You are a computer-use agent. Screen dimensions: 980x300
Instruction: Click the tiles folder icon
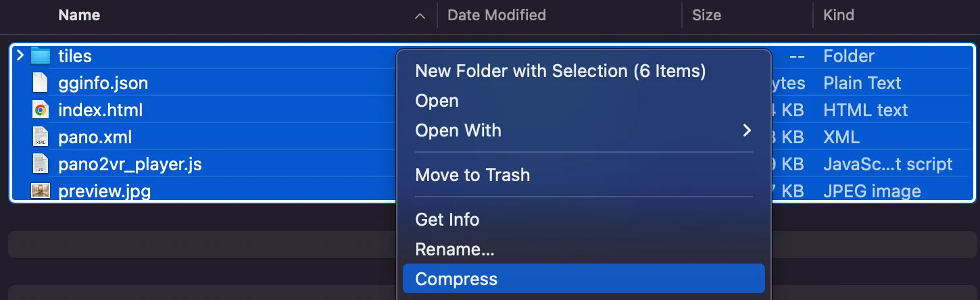coord(41,56)
